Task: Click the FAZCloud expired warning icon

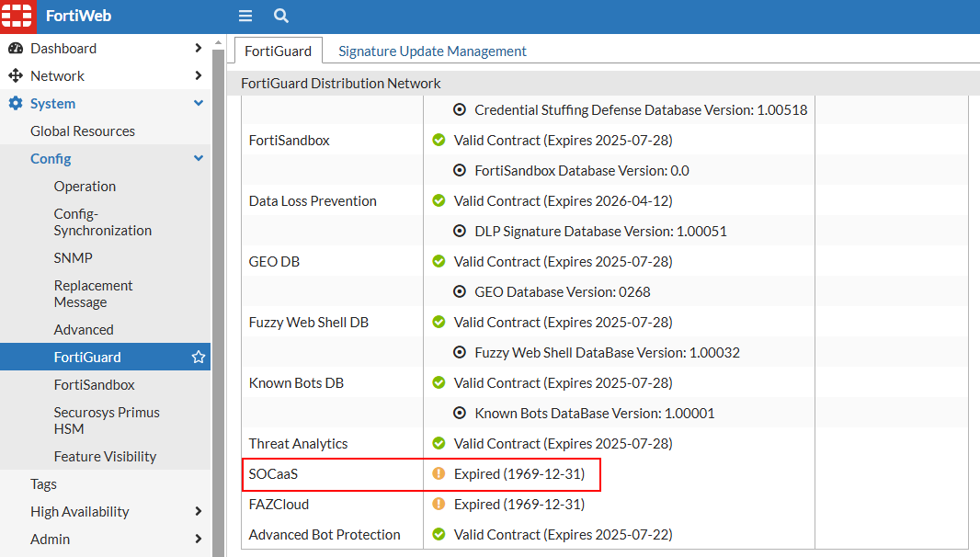Action: pos(439,505)
